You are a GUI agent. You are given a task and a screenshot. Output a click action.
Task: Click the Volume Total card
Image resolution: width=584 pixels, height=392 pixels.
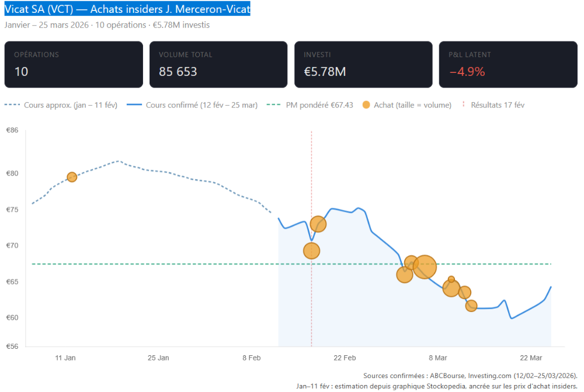point(218,64)
